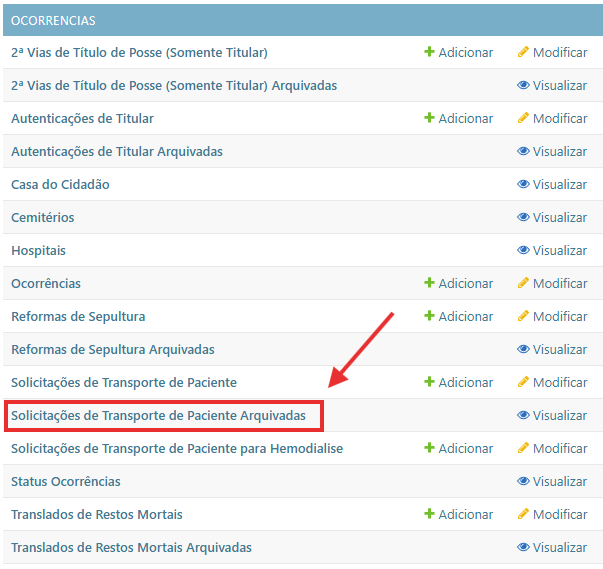View Reformas de Sepultura Arquivadas
This screenshot has height=569, width=603.
[x=552, y=349]
